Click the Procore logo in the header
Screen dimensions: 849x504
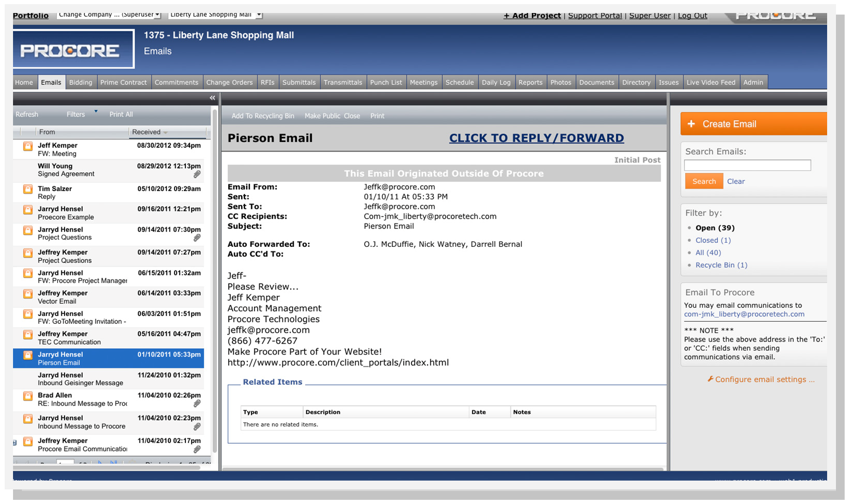click(73, 49)
